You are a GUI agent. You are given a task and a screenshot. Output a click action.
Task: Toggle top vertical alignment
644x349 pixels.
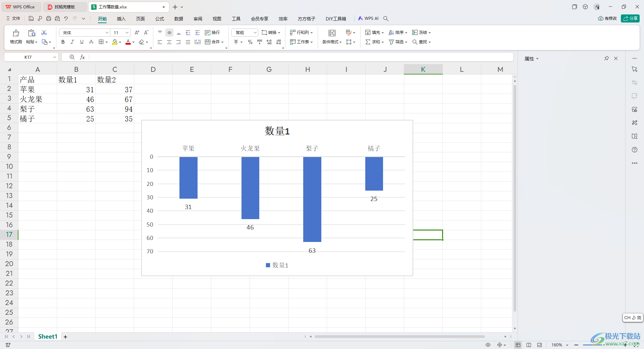[160, 33]
